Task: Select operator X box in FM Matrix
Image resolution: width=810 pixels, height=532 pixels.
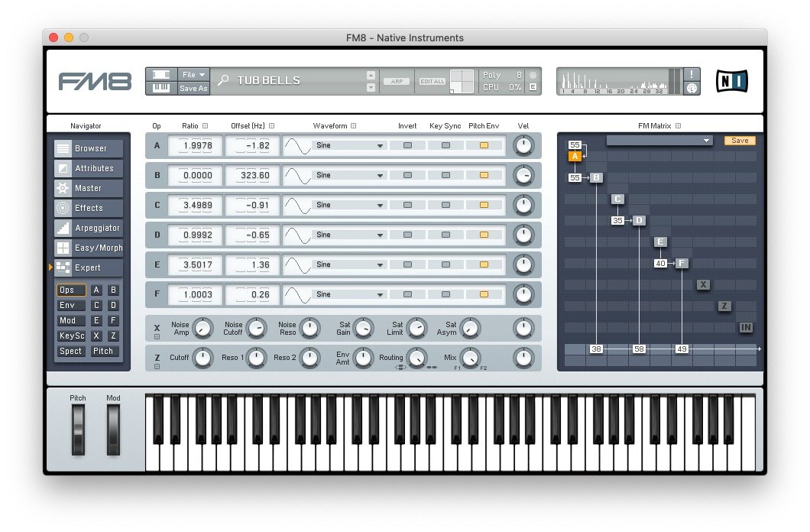Action: click(703, 284)
